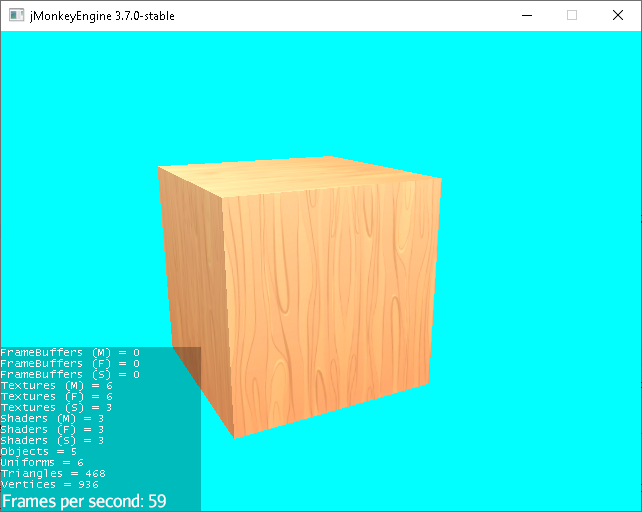642x512 pixels.
Task: Click the jMonkeyEngine 3.7.0-stable title text
Action: click(x=102, y=16)
